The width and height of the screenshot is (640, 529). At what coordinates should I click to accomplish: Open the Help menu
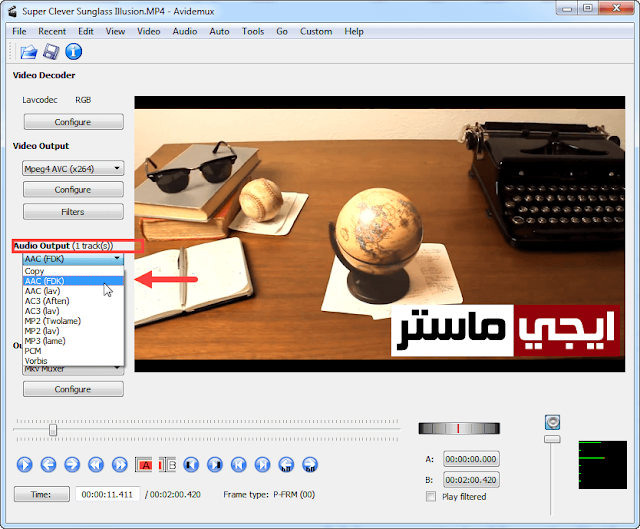353,31
